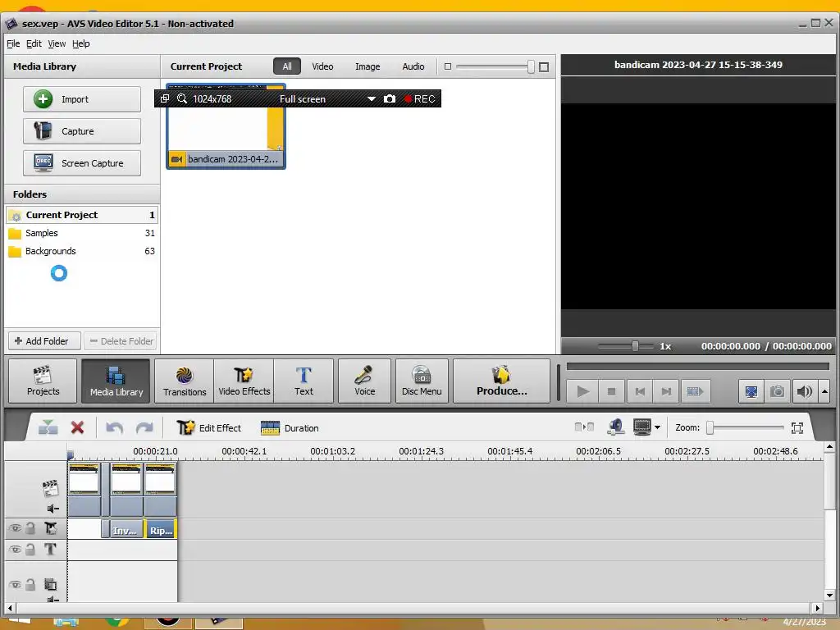This screenshot has width=840, height=630.
Task: Switch to Media Library section
Action: 116,381
